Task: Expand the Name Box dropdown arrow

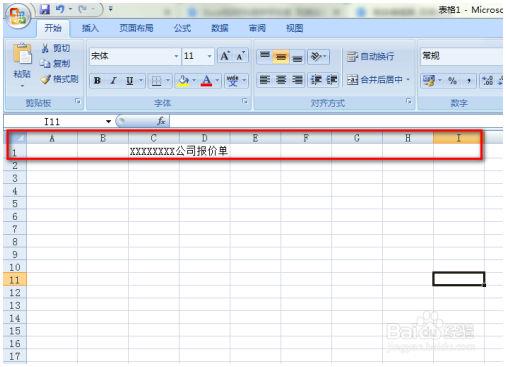Action: pos(108,122)
